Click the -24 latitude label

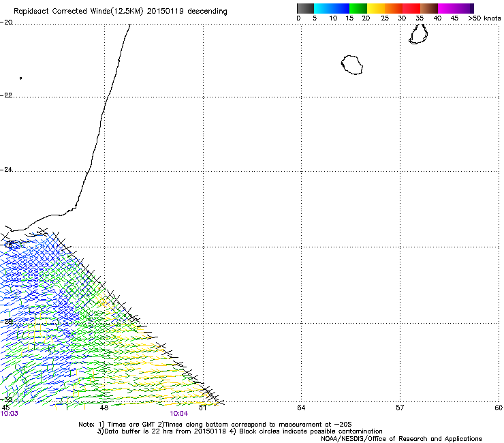[x=6, y=170]
